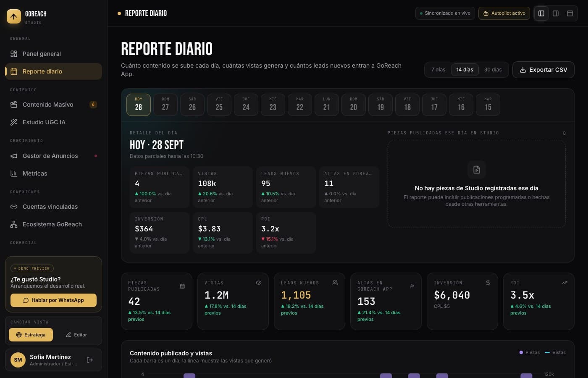This screenshot has width=588, height=378.
Task: Click the $6,040 Inversión total
Action: point(452,295)
